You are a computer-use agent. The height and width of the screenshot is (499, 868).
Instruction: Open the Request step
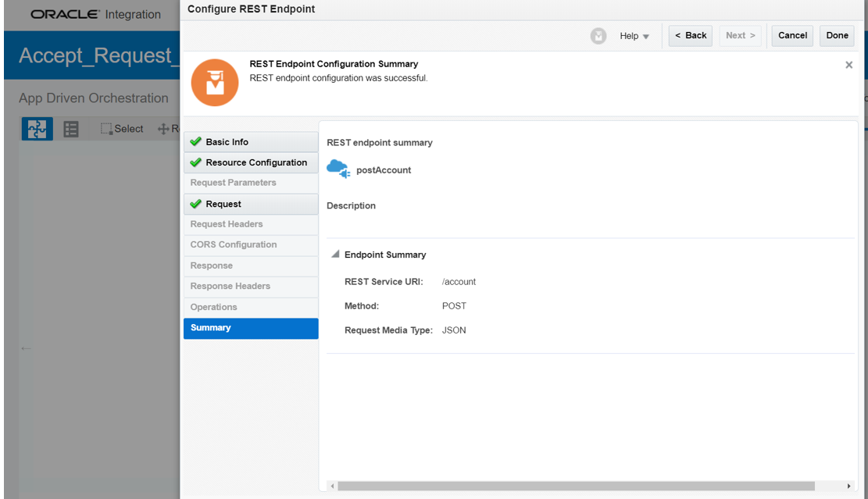click(223, 204)
